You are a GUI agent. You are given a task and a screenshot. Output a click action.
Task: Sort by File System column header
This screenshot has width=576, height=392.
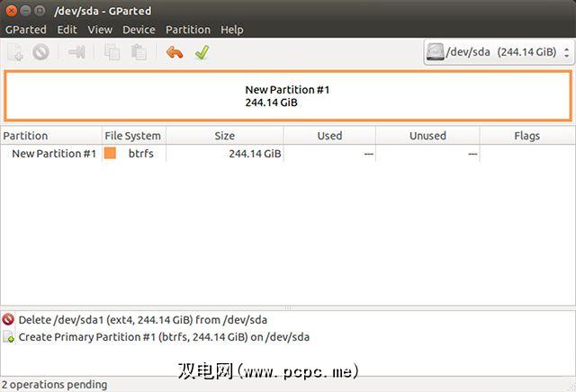pyautogui.click(x=133, y=136)
